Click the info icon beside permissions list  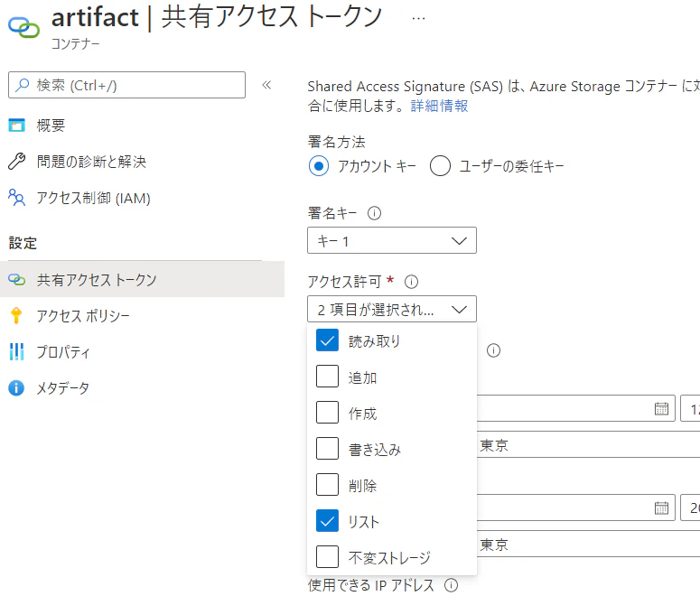coord(493,350)
